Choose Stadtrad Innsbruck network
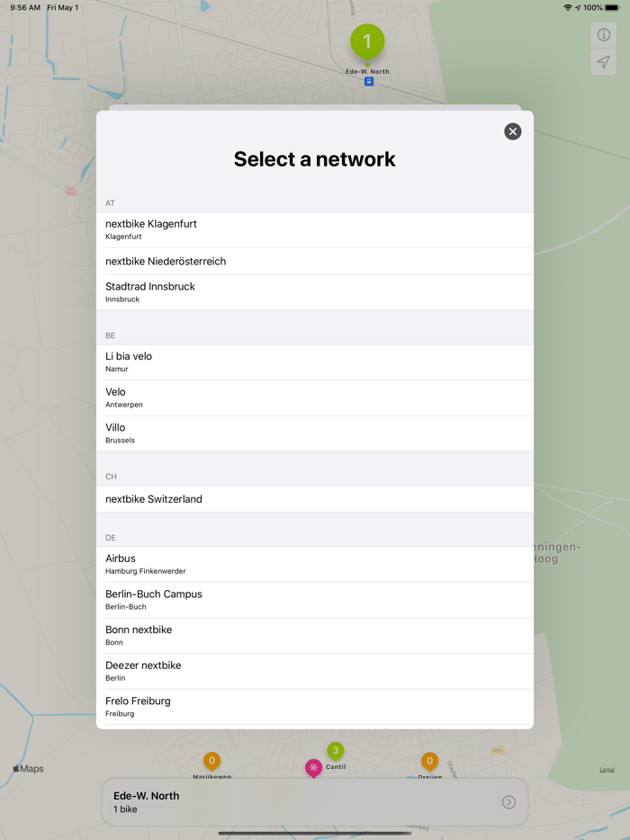 pos(315,292)
